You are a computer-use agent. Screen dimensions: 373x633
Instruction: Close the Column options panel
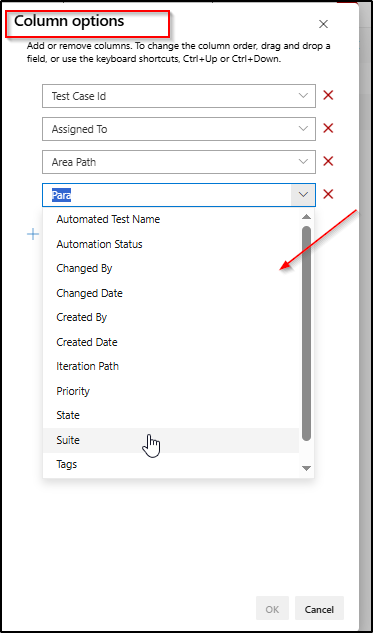point(323,24)
